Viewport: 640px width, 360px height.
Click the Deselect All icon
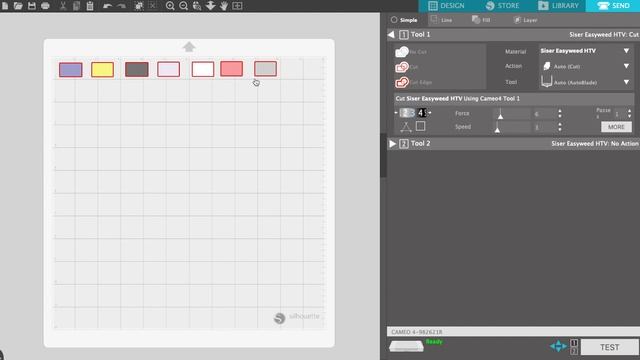(x=152, y=5)
